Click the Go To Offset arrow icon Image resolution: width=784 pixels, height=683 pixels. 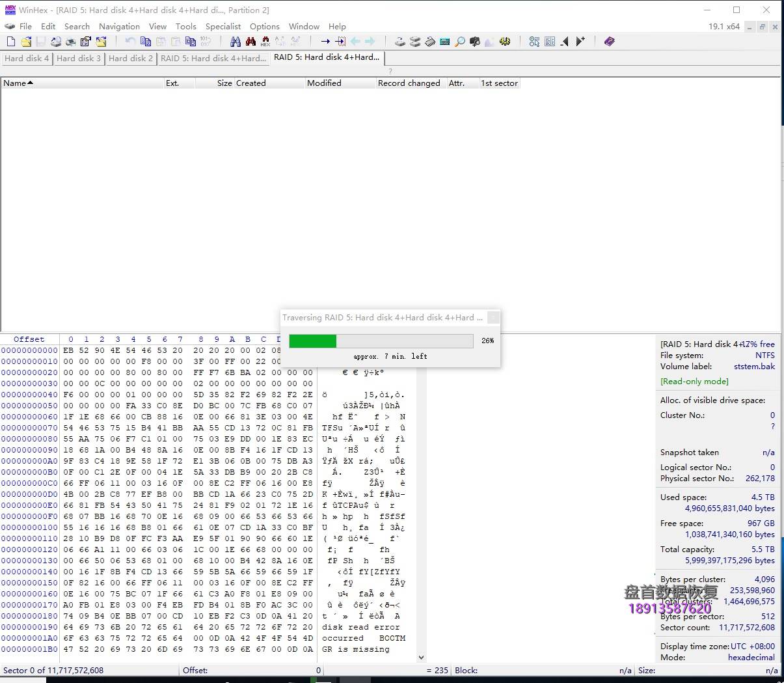325,42
